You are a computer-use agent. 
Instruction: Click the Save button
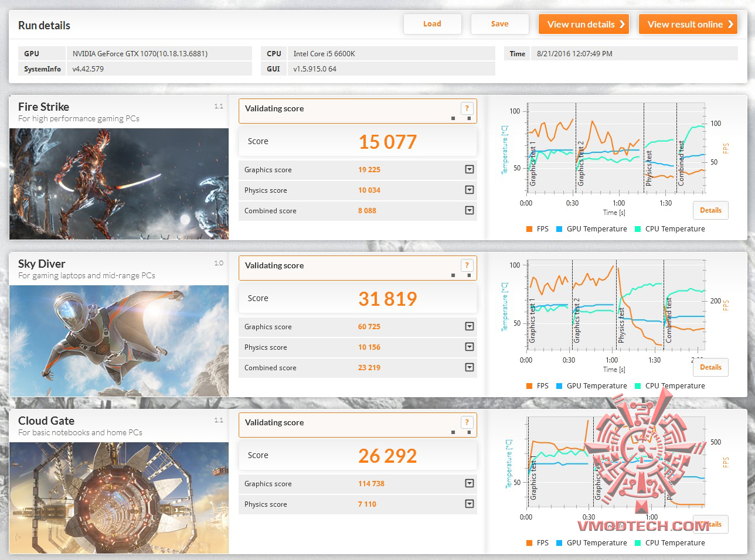pos(499,24)
